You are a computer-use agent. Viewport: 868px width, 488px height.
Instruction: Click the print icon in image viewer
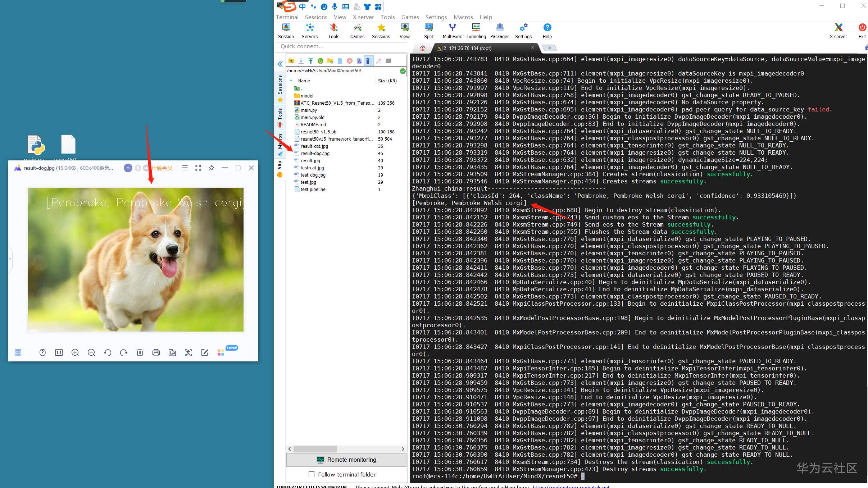156,352
